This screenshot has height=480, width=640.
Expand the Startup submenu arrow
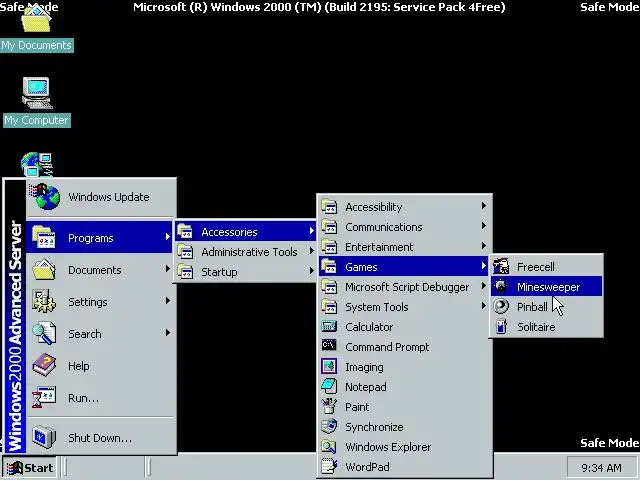click(311, 271)
